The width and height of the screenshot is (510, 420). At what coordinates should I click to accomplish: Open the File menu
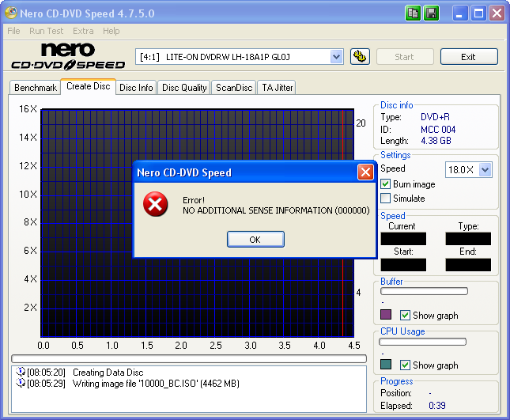13,31
